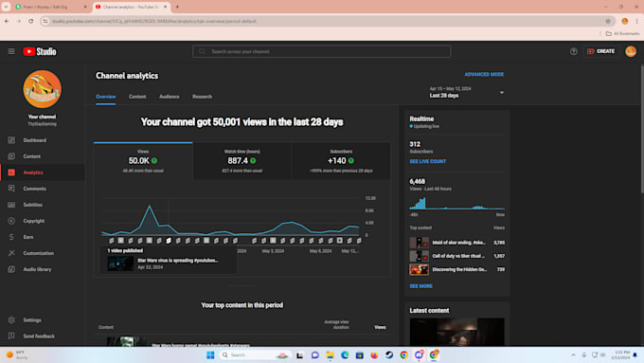Open Earn in the sidebar
Viewport: 644px width, 363px height.
coord(43,237)
